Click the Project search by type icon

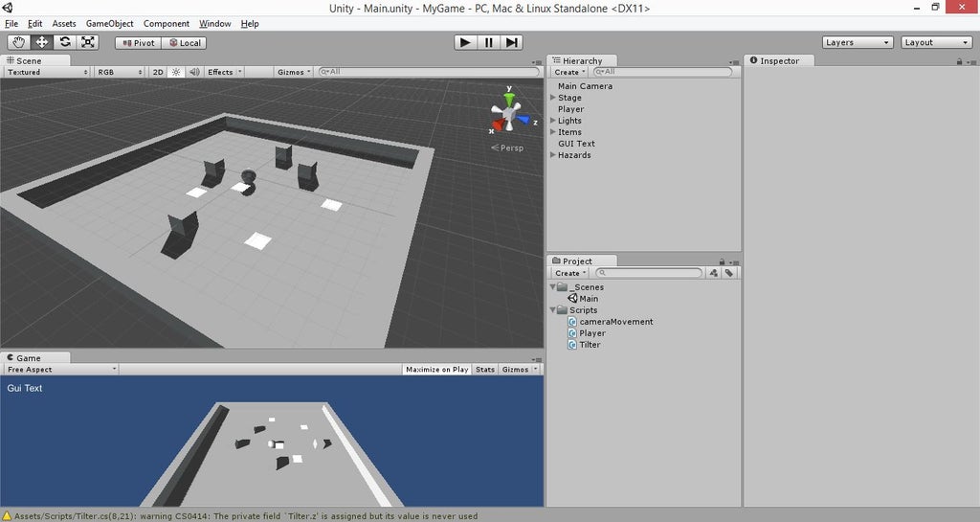click(714, 273)
